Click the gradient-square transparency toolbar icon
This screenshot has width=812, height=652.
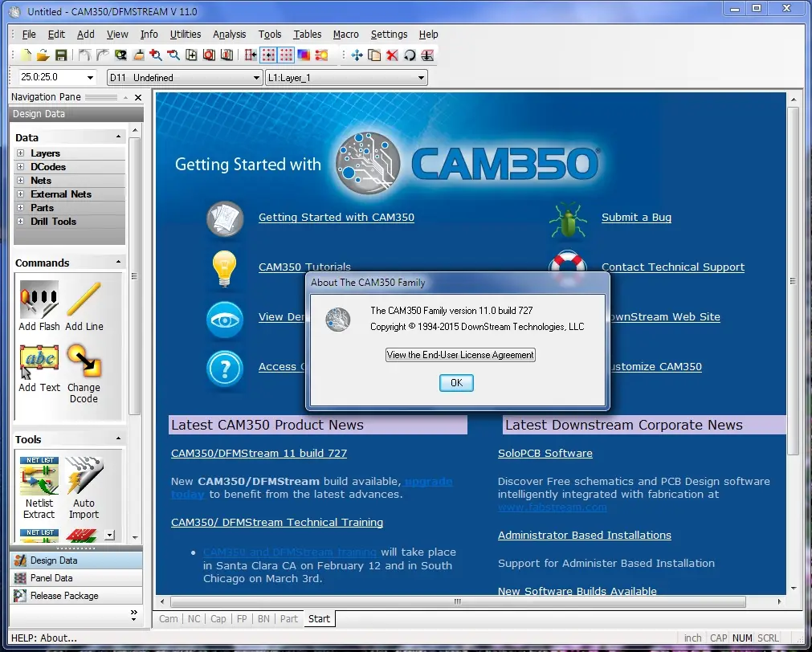coord(304,55)
